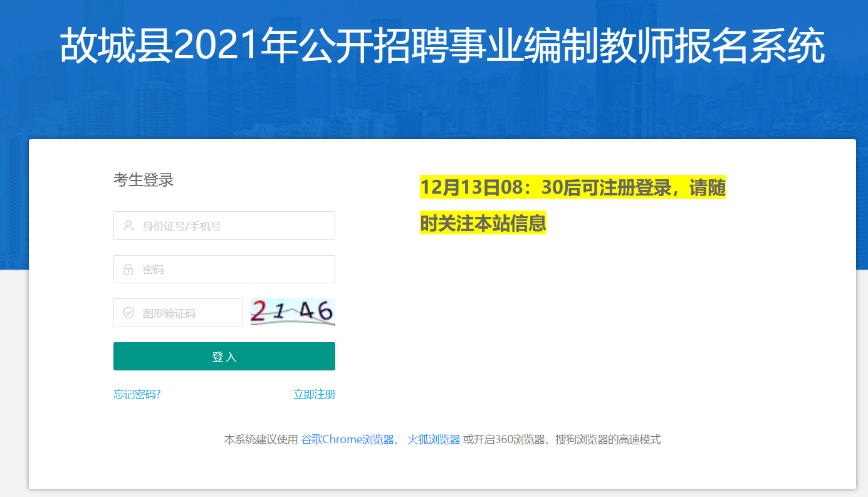868x497 pixels.
Task: Click the highlighted text 时关注本站信息
Action: 483,223
